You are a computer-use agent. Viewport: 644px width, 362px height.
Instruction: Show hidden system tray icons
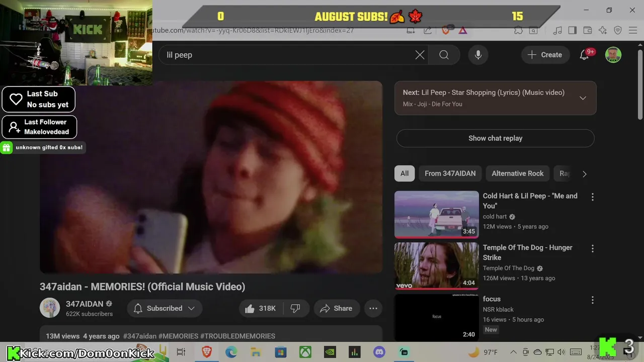(x=513, y=352)
